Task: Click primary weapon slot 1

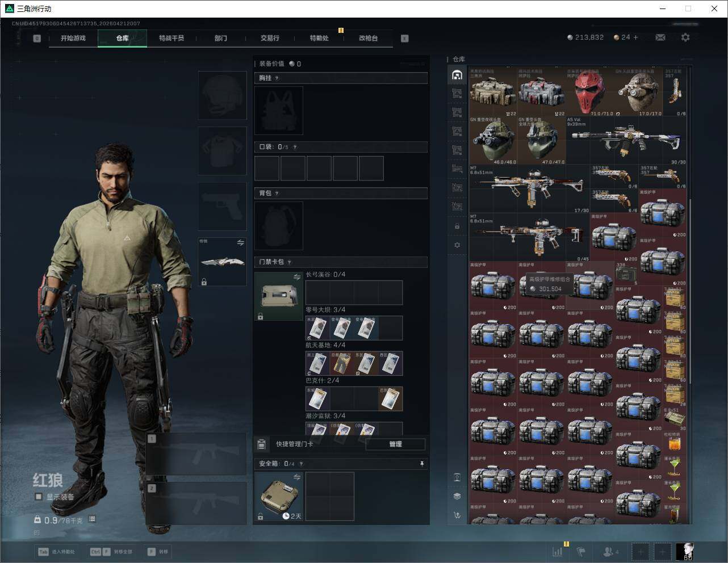Action: (196, 453)
